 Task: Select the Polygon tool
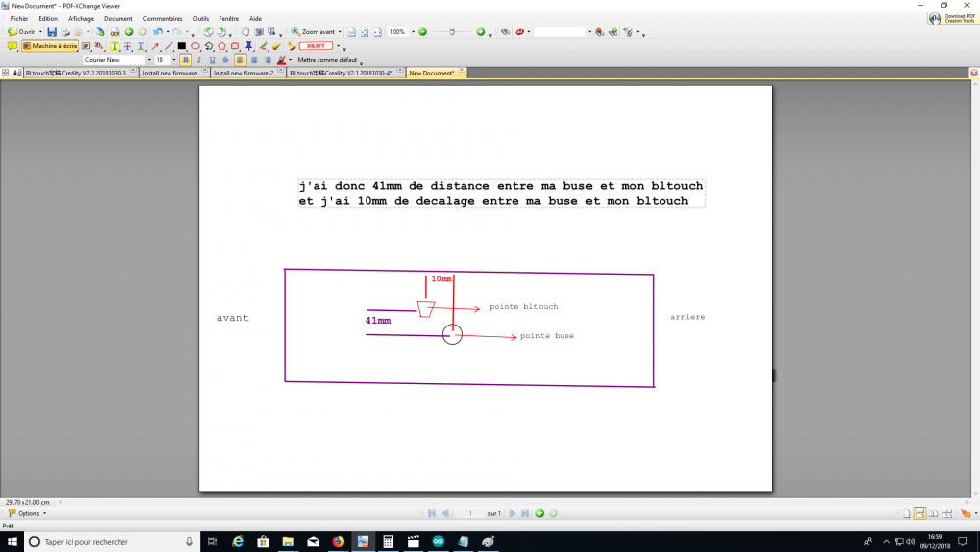click(x=221, y=46)
